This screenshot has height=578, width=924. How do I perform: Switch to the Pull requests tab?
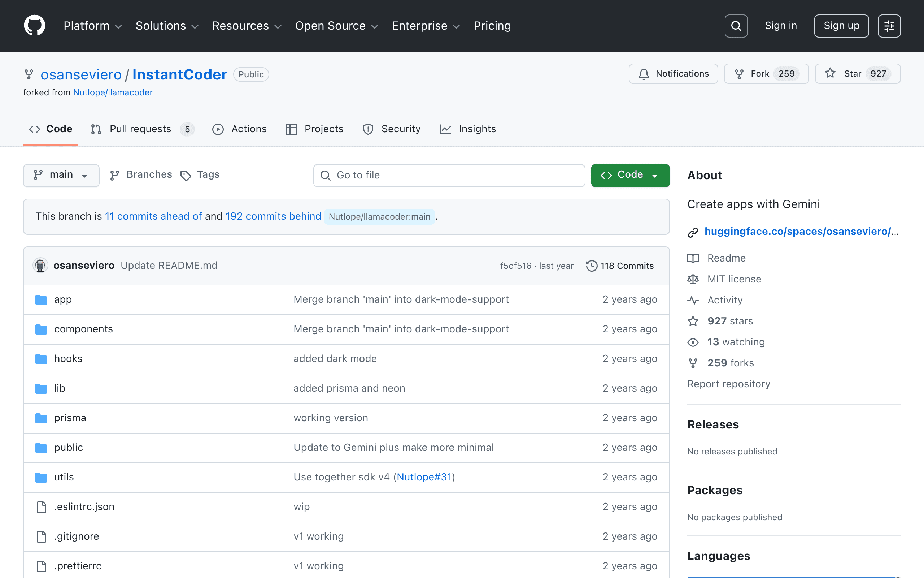point(143,129)
